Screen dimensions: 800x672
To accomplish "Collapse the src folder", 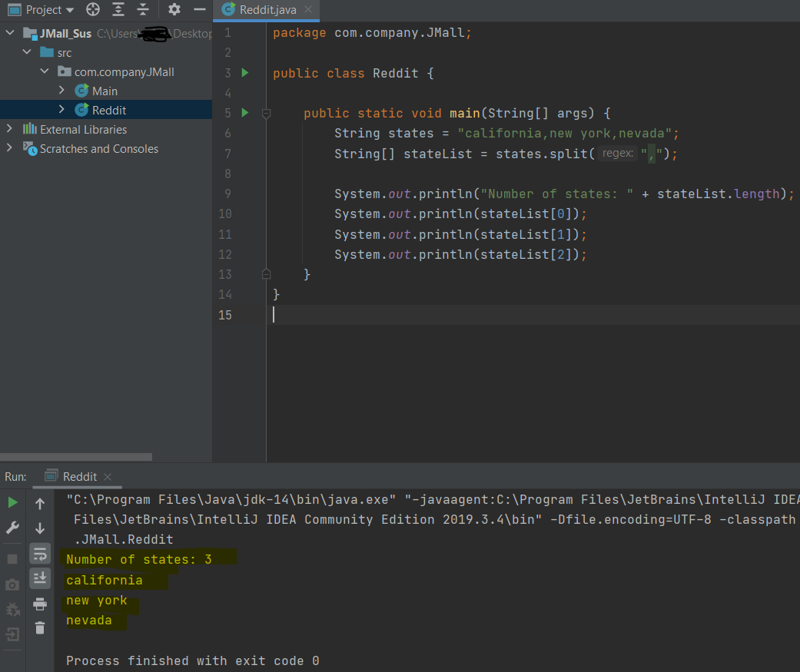I will pyautogui.click(x=27, y=52).
